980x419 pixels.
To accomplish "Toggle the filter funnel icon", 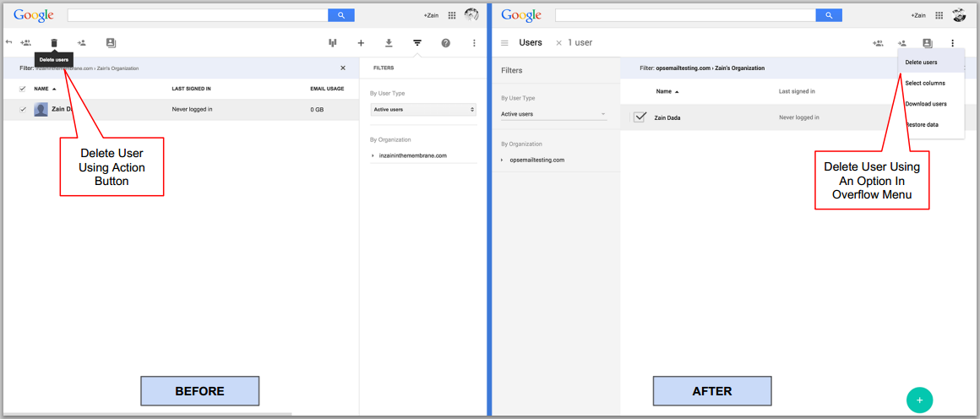I will [417, 43].
